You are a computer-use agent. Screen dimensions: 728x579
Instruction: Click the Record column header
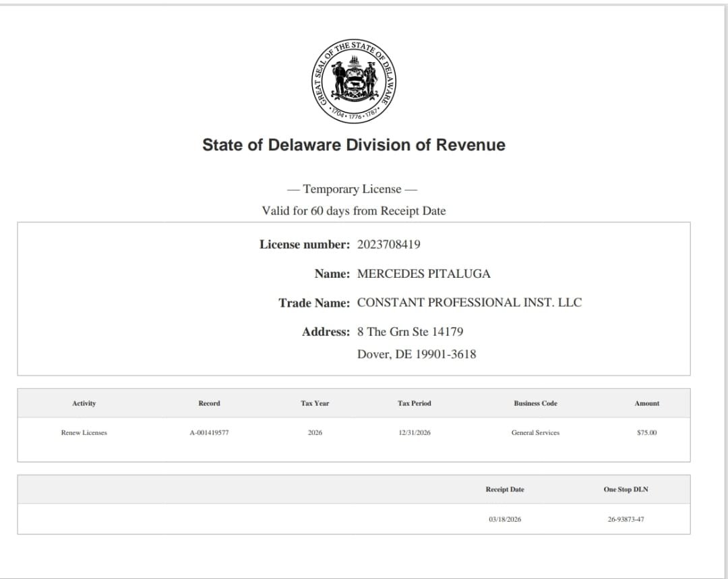pyautogui.click(x=209, y=403)
